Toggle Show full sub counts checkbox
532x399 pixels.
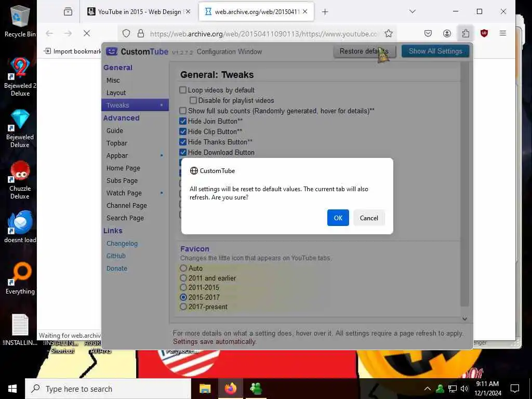pos(183,111)
